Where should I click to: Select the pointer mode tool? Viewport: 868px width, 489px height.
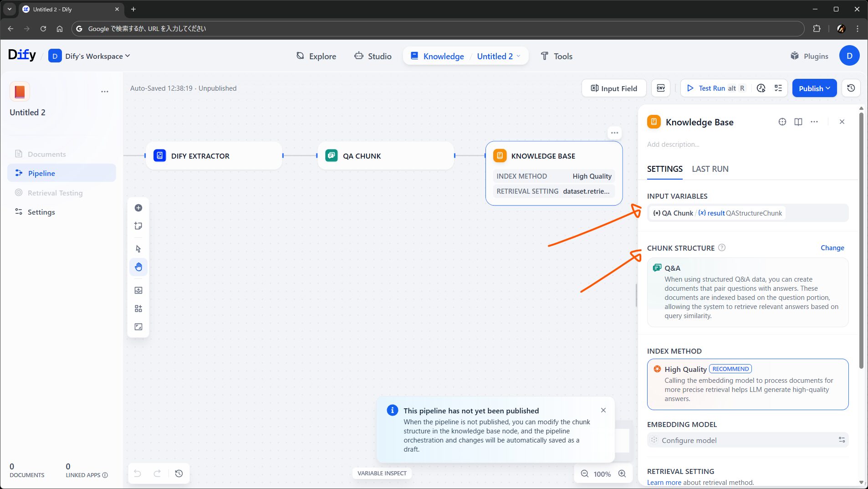138,249
